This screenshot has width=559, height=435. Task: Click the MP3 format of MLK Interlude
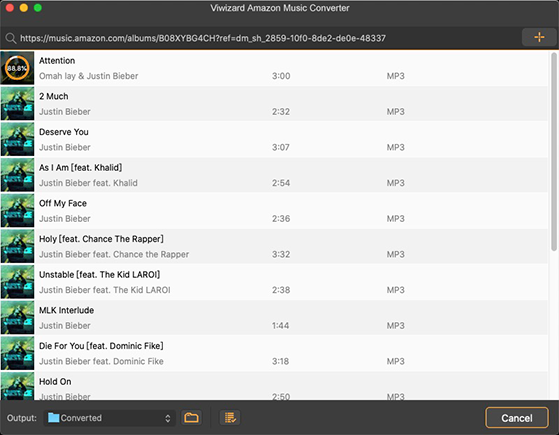pos(396,326)
